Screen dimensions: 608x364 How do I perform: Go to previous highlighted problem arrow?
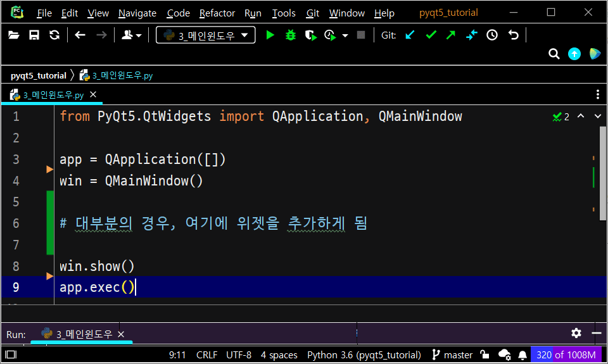pyautogui.click(x=581, y=116)
